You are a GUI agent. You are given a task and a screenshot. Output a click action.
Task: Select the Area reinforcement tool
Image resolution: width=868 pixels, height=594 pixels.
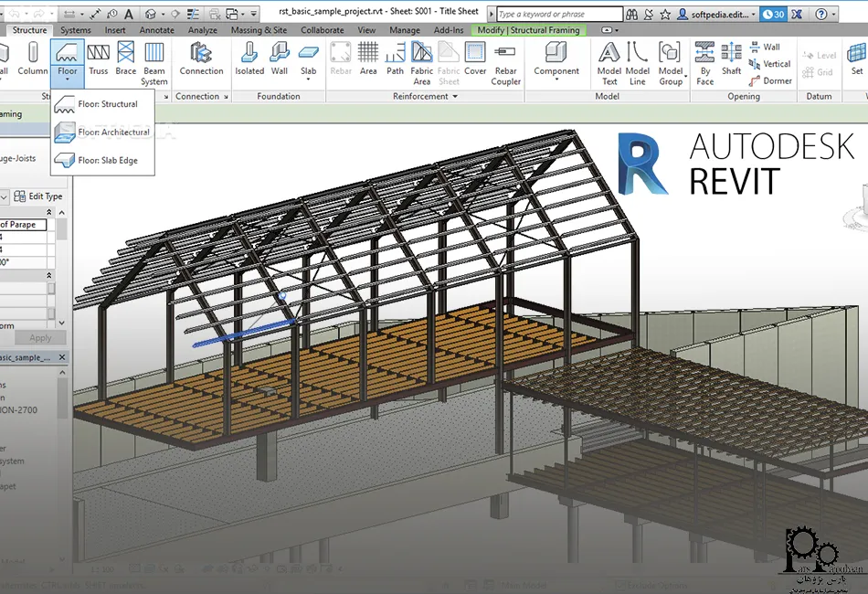point(368,59)
